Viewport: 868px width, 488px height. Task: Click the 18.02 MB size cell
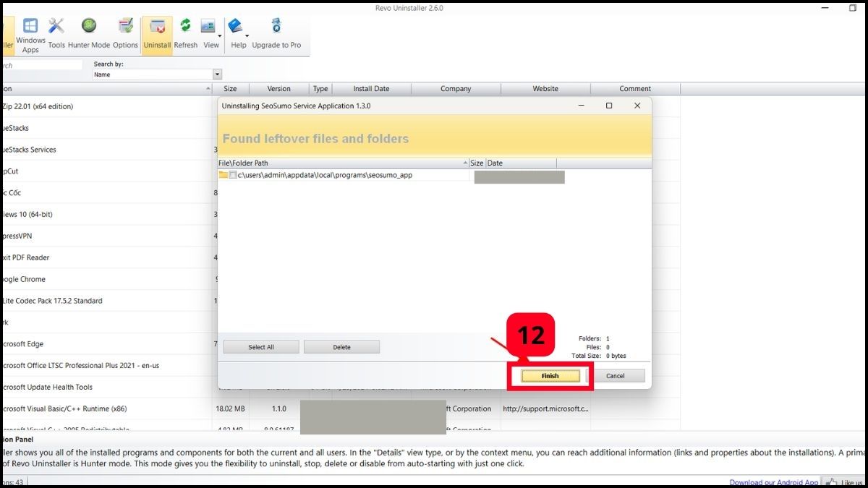[230, 409]
